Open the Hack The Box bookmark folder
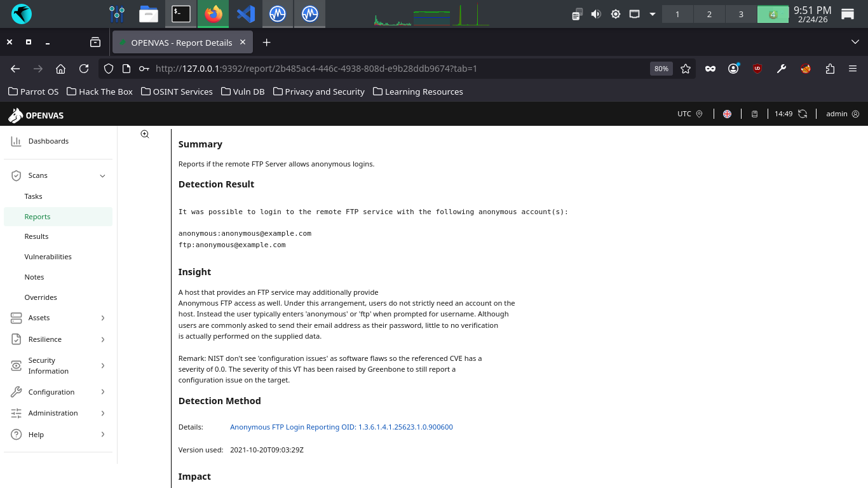Screen dimensions: 868x488 pyautogui.click(x=99, y=91)
